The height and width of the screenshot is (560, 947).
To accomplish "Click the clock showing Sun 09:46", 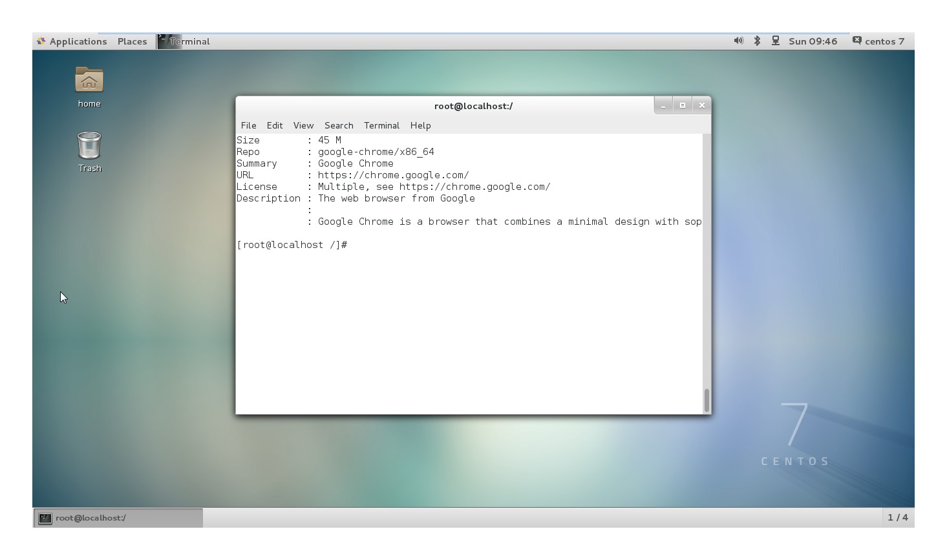I will (x=812, y=41).
